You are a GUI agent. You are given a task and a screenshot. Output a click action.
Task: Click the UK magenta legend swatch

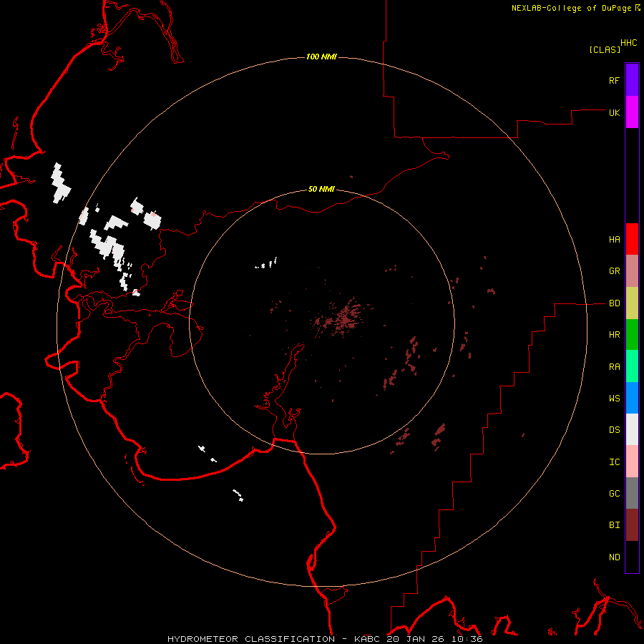[632, 112]
